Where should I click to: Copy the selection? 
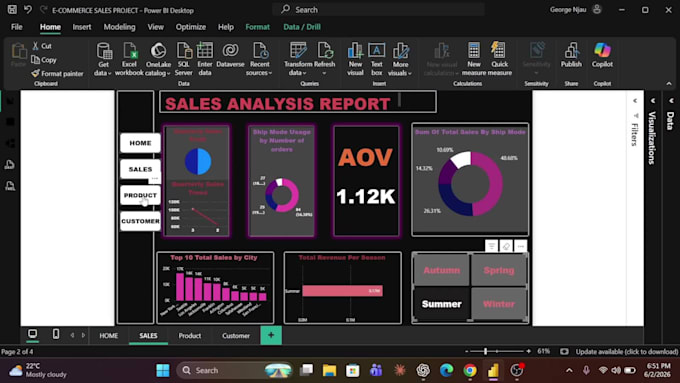click(44, 60)
